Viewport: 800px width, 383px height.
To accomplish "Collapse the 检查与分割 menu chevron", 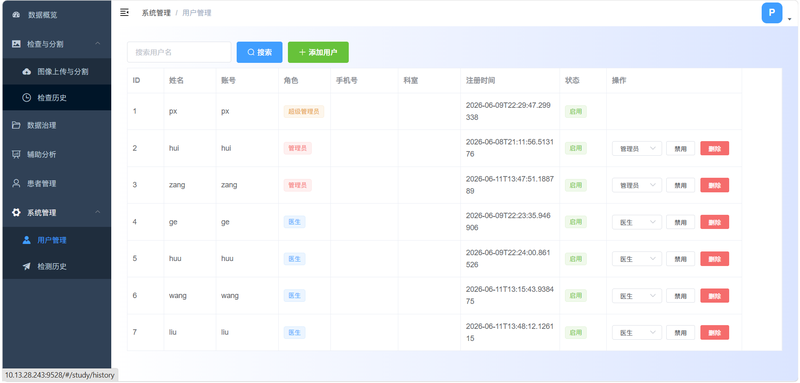I will (98, 44).
